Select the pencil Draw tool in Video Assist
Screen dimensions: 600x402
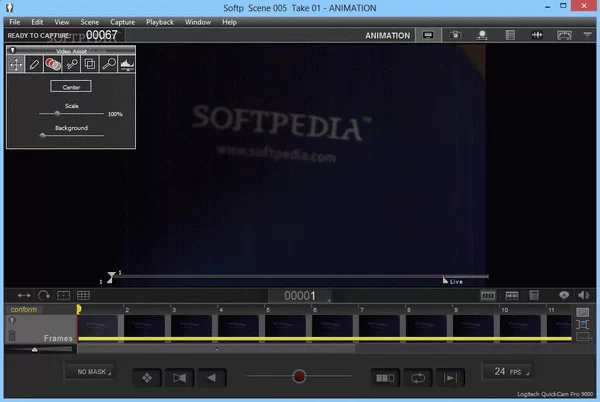34,64
